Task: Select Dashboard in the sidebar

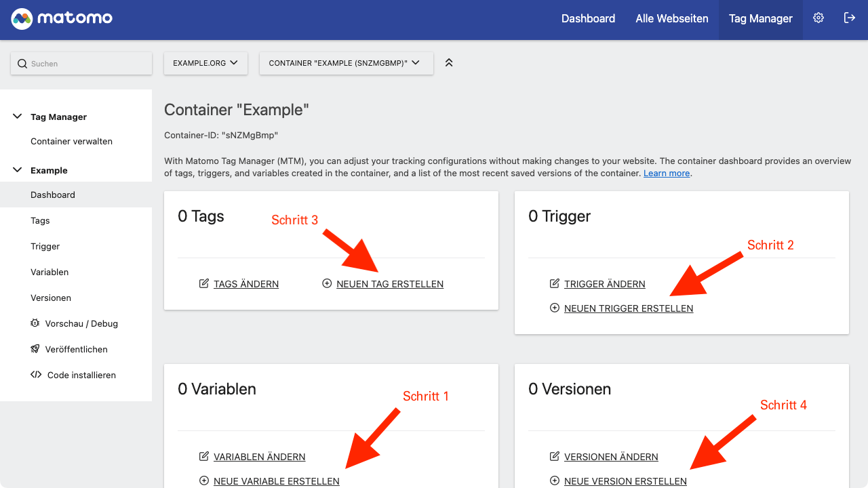Action: click(x=76, y=195)
